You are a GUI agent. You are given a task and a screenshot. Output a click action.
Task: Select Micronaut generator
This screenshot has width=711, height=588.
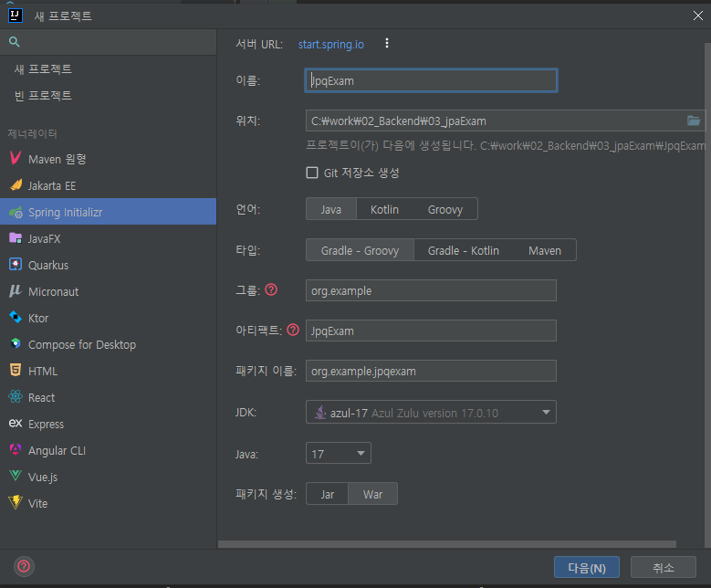108,291
